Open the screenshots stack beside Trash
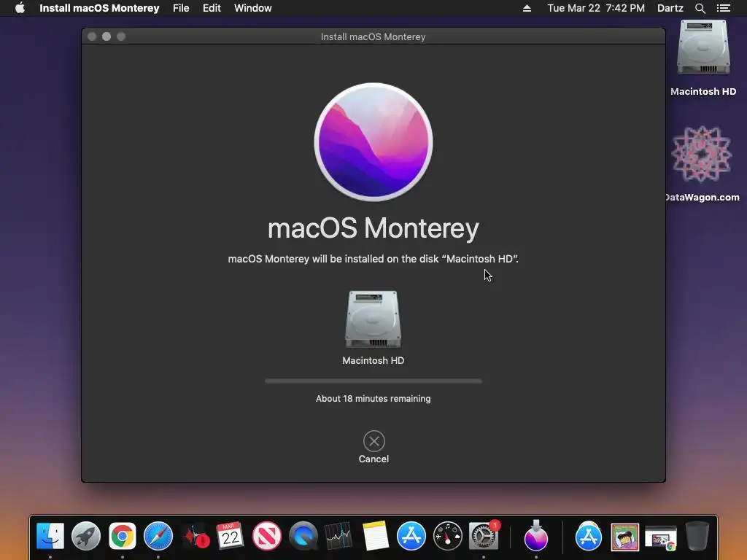The width and height of the screenshot is (747, 560). pos(661,537)
